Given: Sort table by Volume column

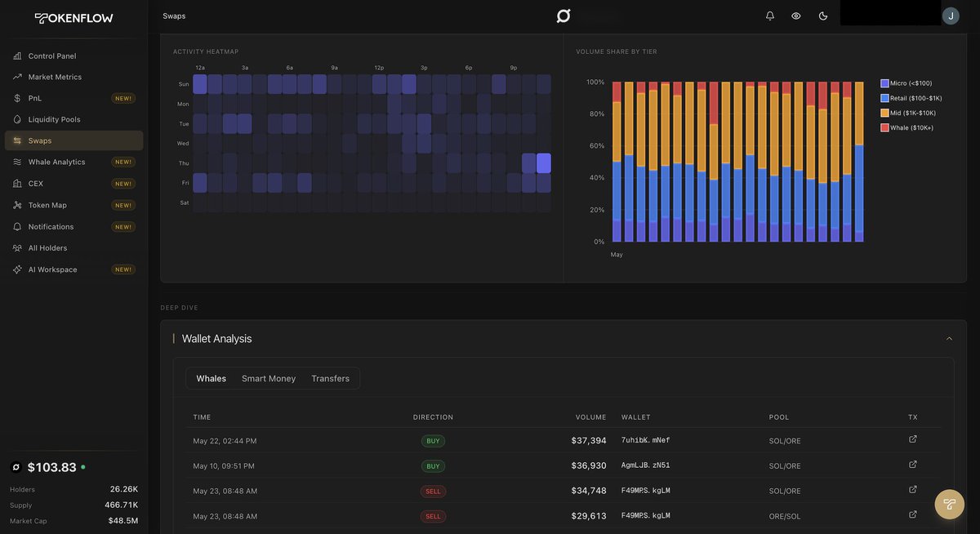Looking at the screenshot, I should [x=591, y=417].
